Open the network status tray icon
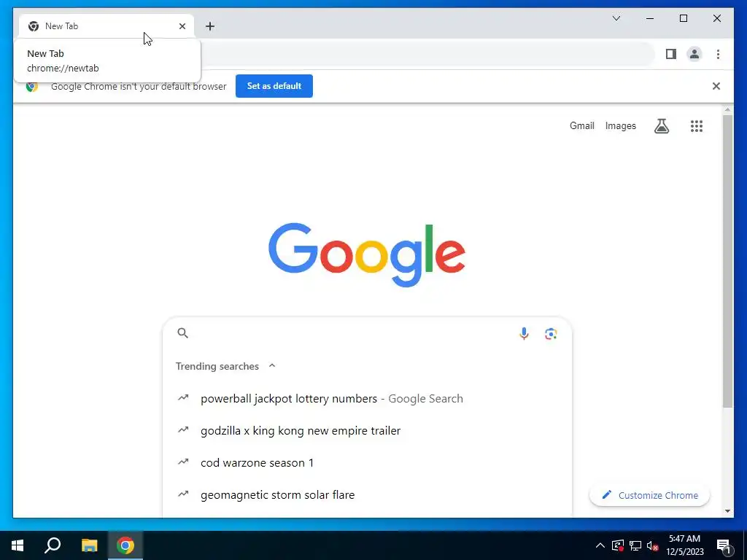Viewport: 747px width, 560px height. (635, 545)
